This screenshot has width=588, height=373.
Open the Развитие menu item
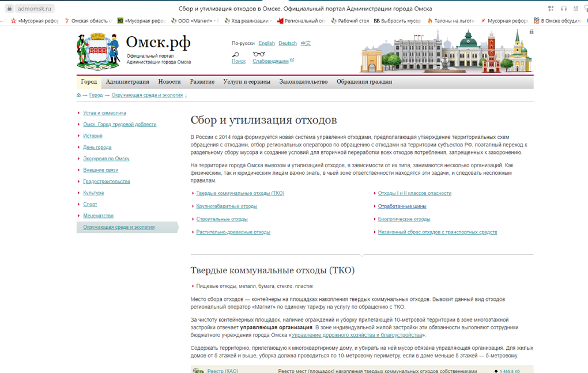202,82
